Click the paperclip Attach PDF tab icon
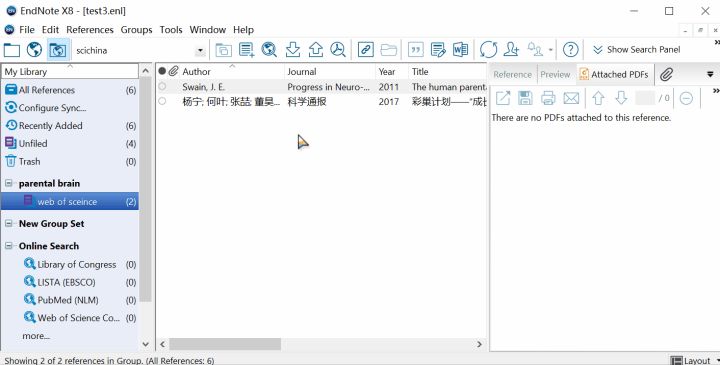Screen dimensions: 720x365 [666, 74]
